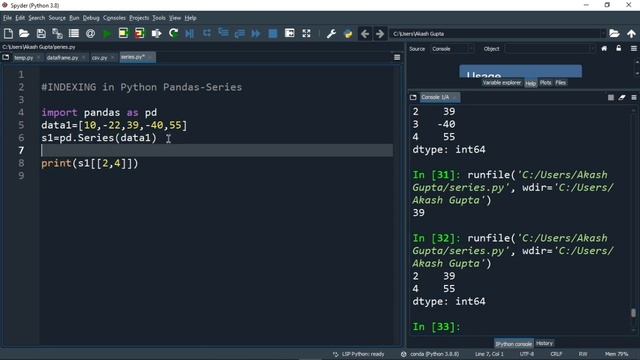Switch to the dataframe.py editor tab
640x360 pixels.
[x=62, y=58]
